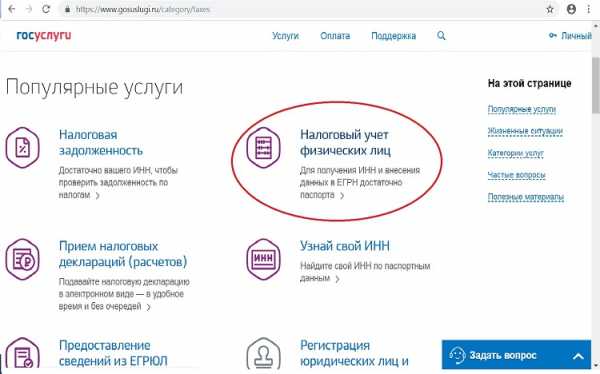Jump to Жизненные ситуации section link
The image size is (600, 374).
(x=525, y=131)
